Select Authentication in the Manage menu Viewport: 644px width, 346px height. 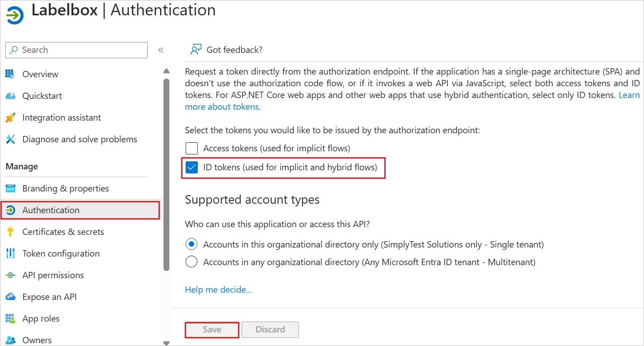click(x=80, y=210)
